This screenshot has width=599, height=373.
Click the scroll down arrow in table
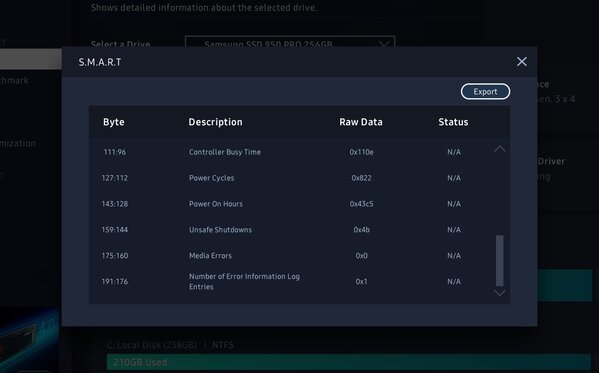pyautogui.click(x=499, y=293)
